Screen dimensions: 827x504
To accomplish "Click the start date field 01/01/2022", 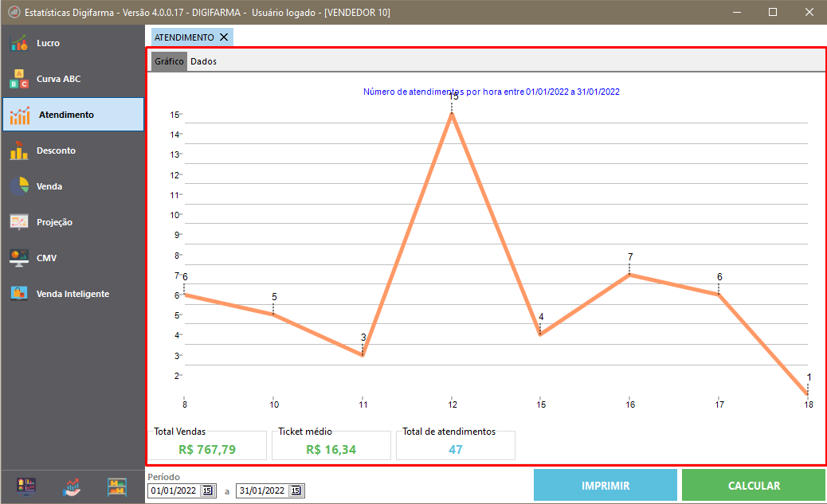I will 174,490.
